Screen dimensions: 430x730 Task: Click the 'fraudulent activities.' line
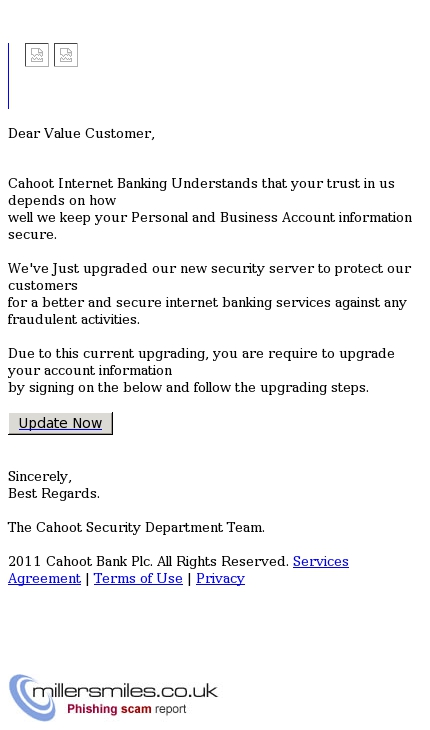[74, 319]
